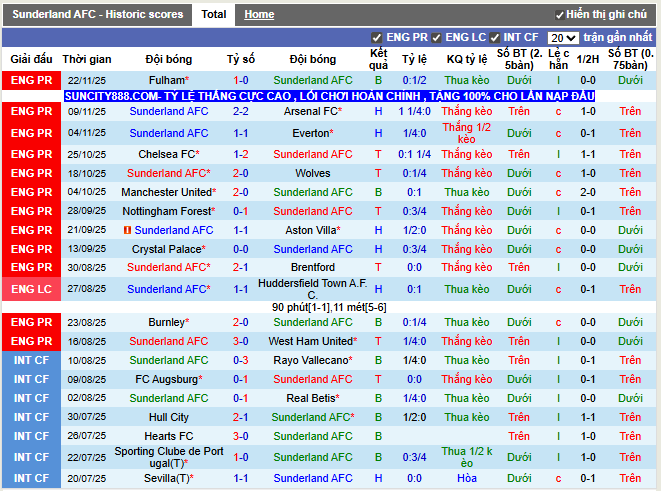
Task: Toggle the Hiển thị ghi chú checkbox
Action: tap(560, 15)
